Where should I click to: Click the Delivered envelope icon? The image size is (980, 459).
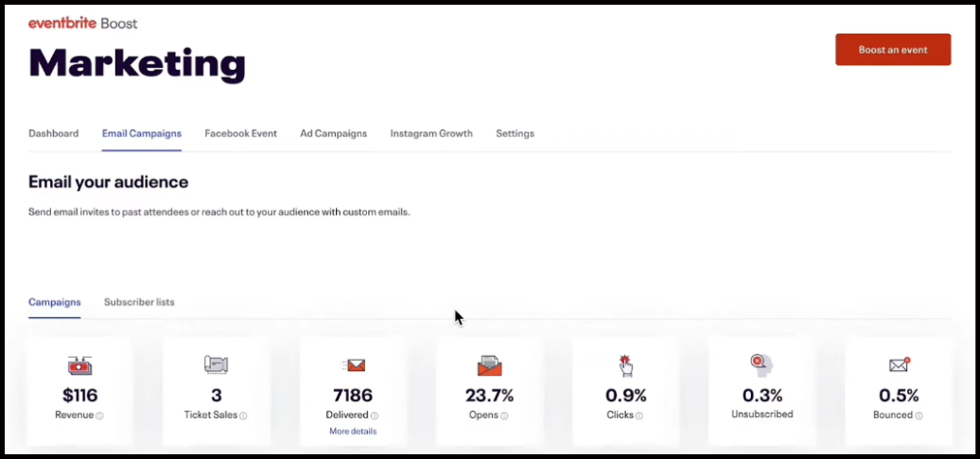coord(353,365)
